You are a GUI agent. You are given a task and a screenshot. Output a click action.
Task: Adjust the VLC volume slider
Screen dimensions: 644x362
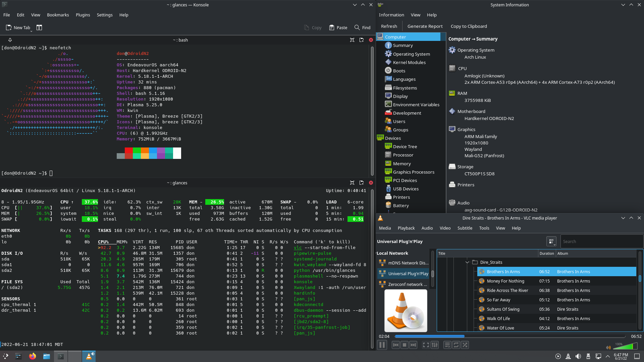[x=625, y=346]
